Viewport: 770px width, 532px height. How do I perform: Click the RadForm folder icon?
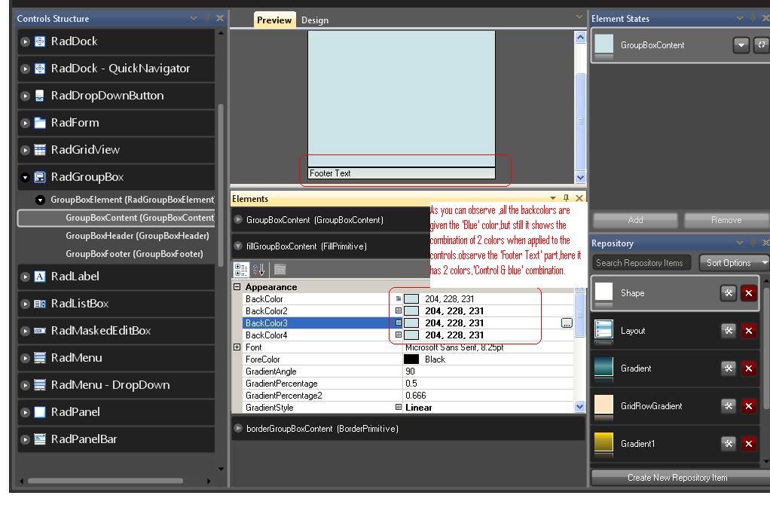[x=40, y=123]
